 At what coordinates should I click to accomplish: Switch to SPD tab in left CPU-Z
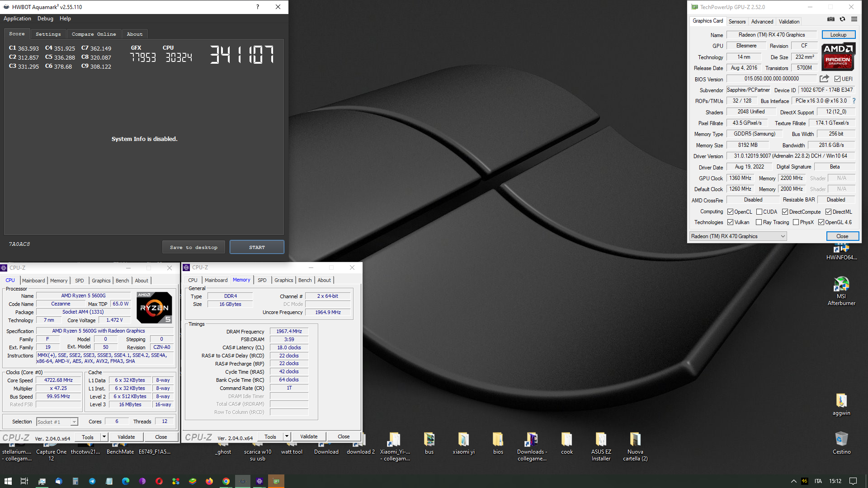[79, 281]
